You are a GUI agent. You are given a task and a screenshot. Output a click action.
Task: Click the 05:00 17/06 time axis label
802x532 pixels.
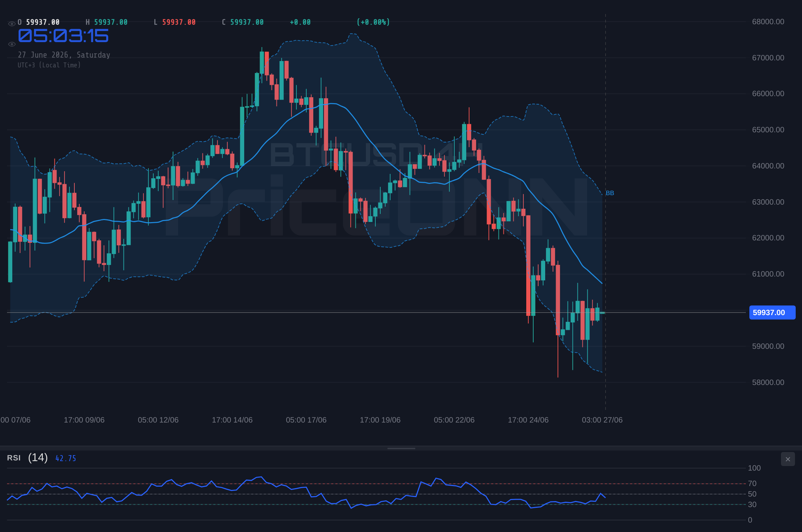[306, 420]
